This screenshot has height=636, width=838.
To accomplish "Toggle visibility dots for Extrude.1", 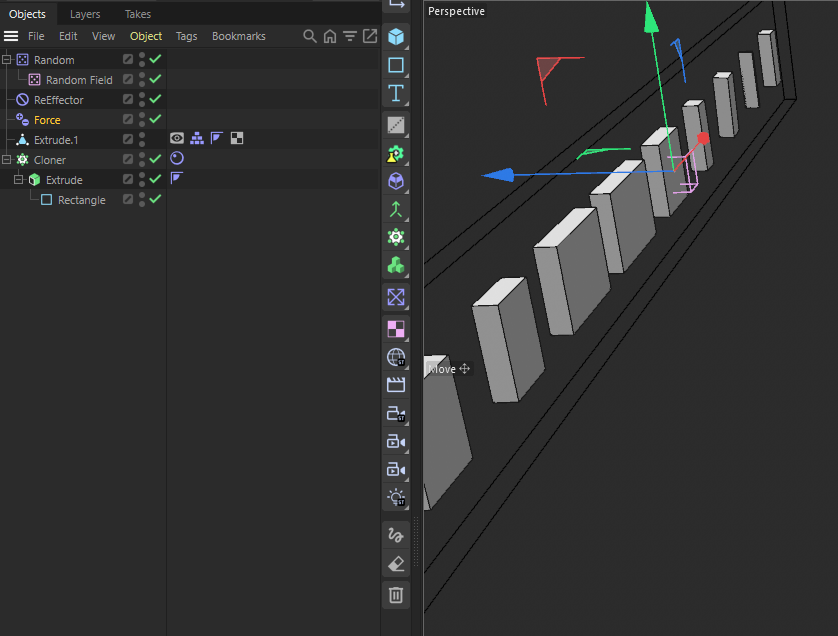I will 142,139.
